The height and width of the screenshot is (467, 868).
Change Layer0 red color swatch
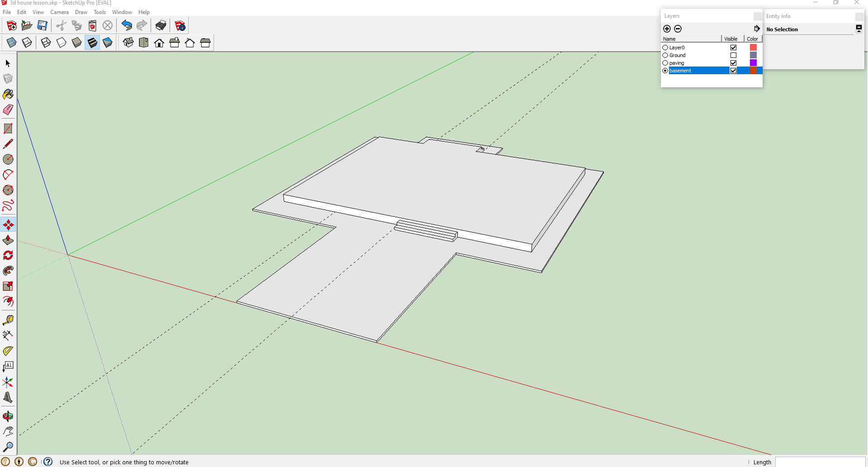pyautogui.click(x=753, y=48)
